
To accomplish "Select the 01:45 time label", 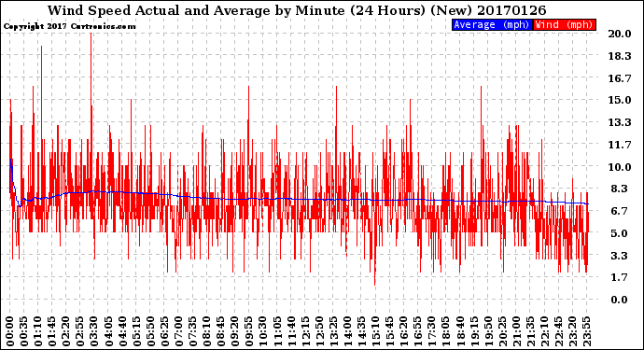I will click(x=52, y=331).
